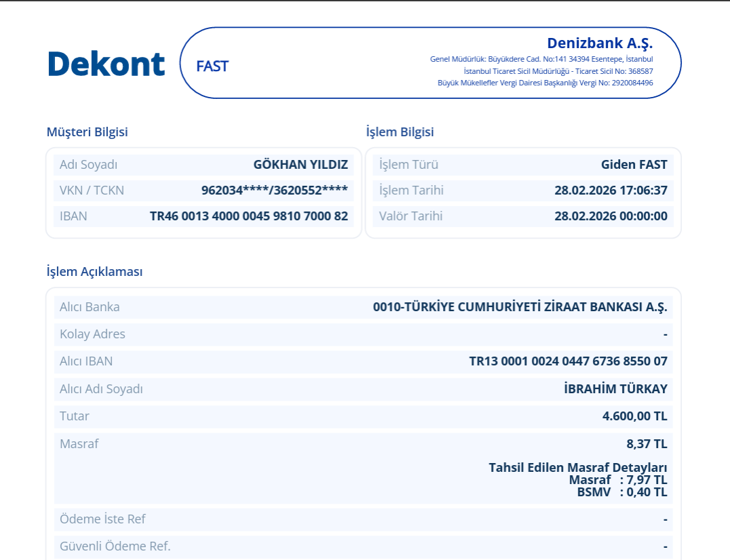Select value date 28.02.2026 00:00:00
This screenshot has height=560, width=730.
pyautogui.click(x=611, y=216)
